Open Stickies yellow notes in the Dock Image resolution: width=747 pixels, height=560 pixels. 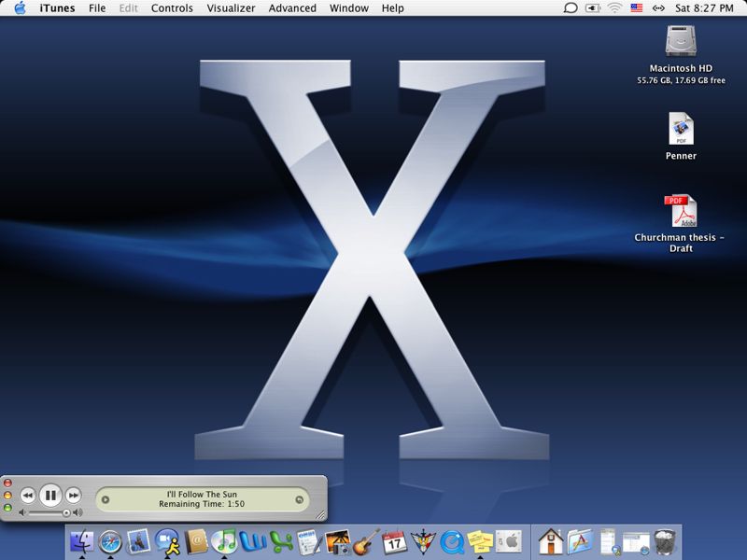tap(480, 542)
